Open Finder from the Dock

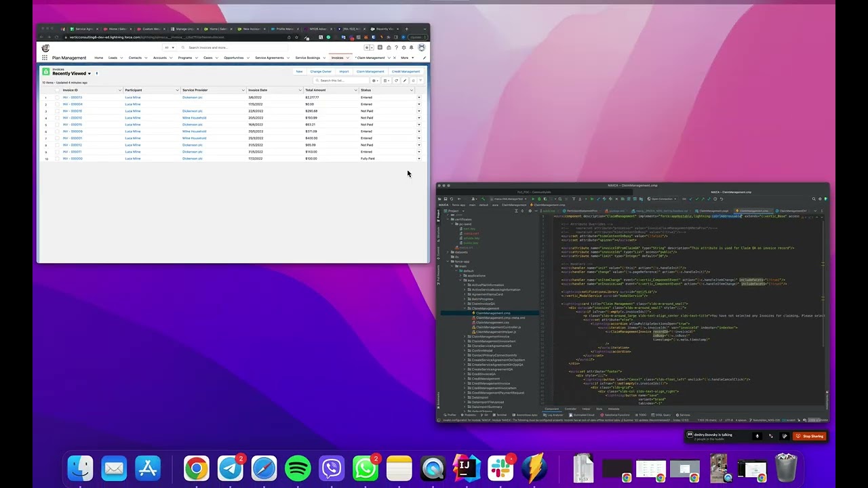tap(81, 468)
